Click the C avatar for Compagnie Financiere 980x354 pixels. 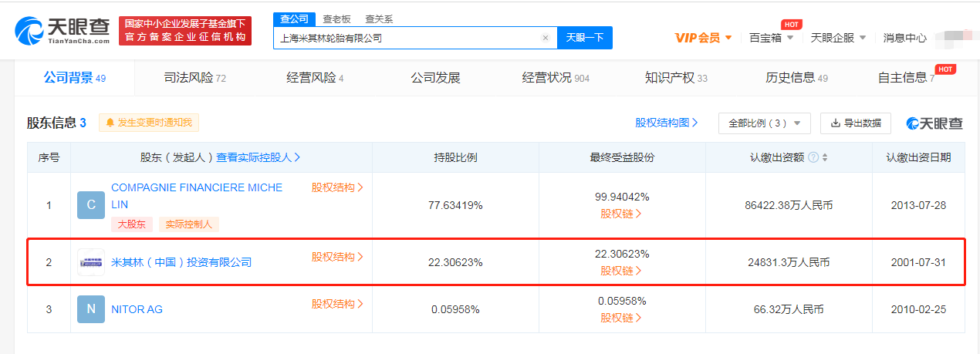[91, 204]
